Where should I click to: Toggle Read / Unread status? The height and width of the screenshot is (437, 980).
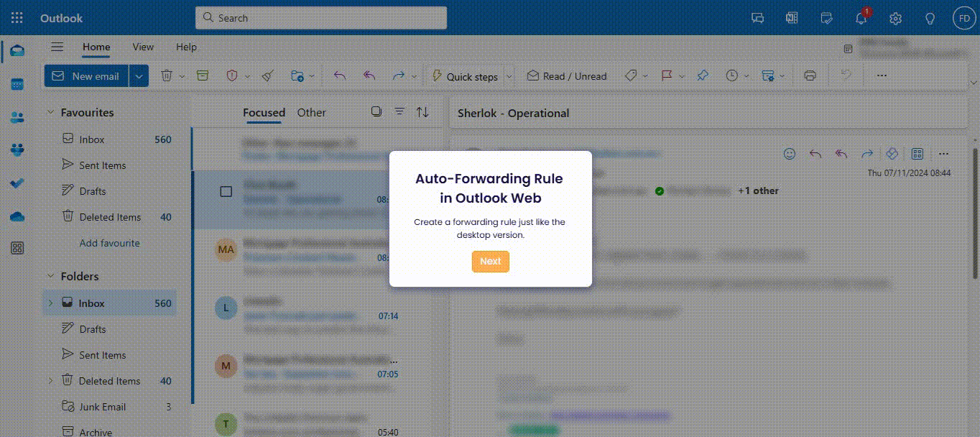click(567, 76)
